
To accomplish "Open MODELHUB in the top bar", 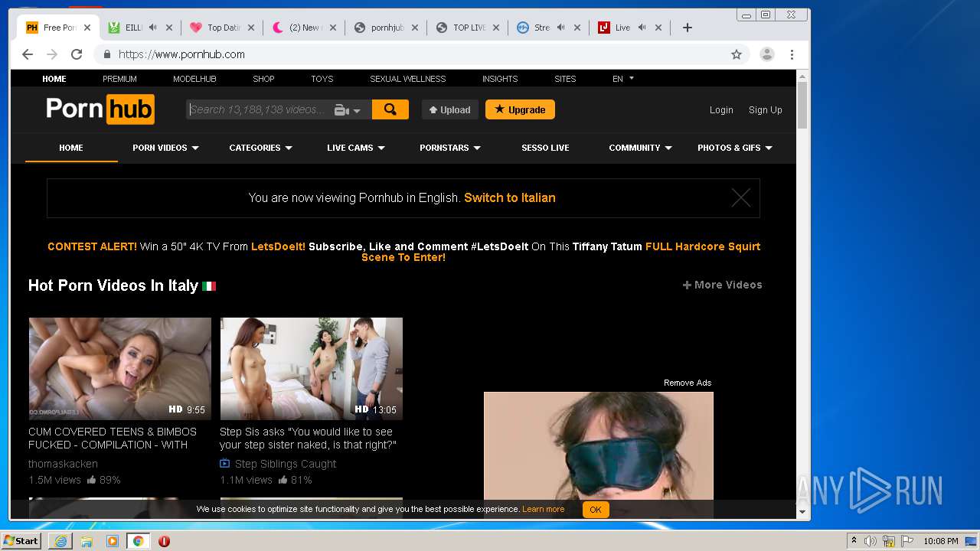I will point(194,79).
